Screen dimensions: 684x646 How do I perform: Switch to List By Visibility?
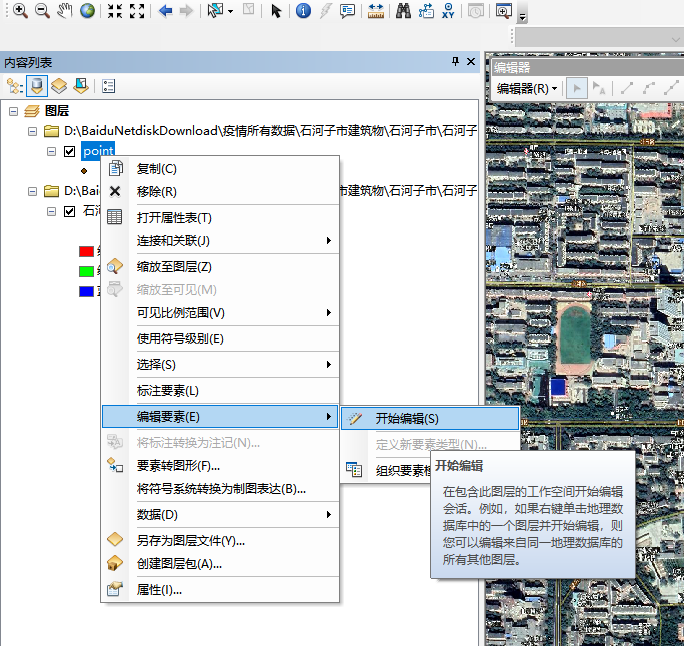[x=59, y=85]
